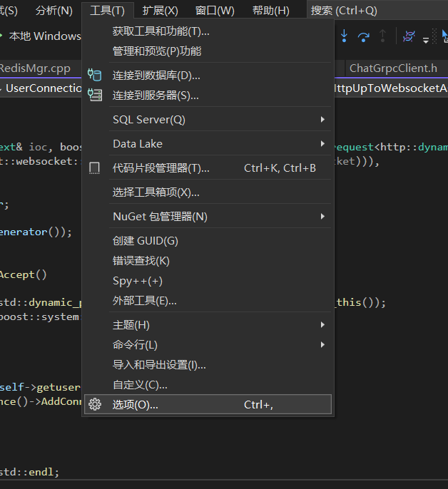Open the toolbar overflow options dropdown
Image resolution: width=448 pixels, height=489 pixels.
(x=425, y=40)
